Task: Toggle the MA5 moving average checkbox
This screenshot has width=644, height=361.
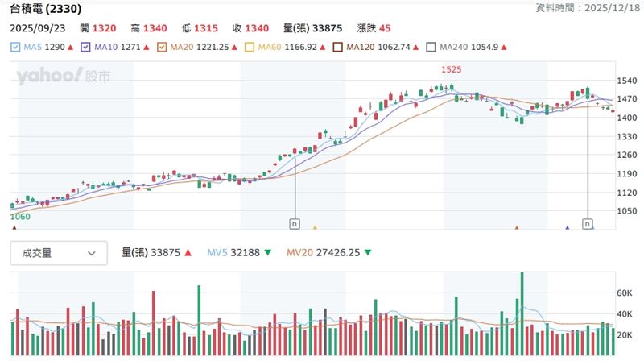Action: click(x=16, y=48)
